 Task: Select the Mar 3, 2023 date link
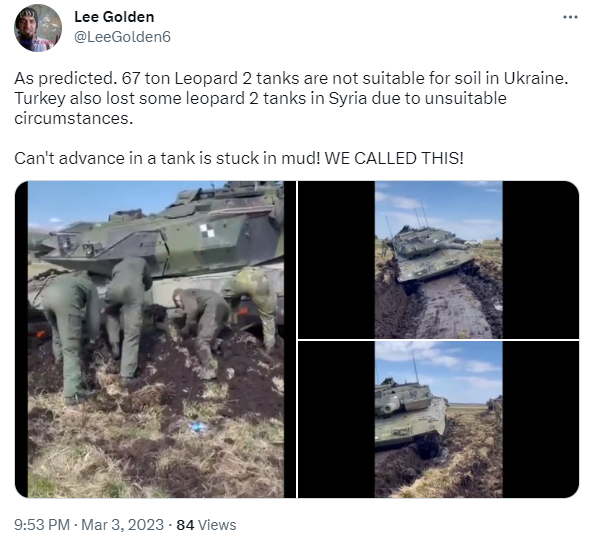[x=122, y=525]
